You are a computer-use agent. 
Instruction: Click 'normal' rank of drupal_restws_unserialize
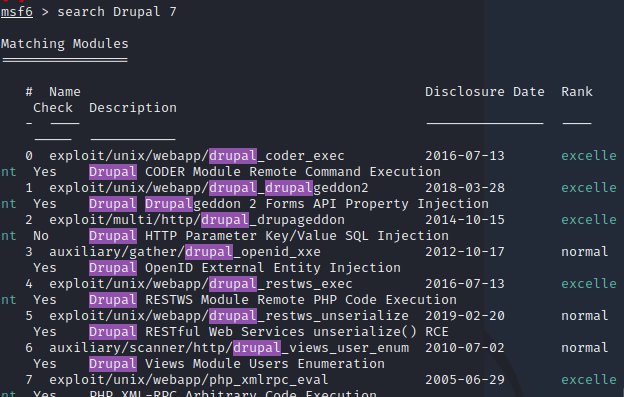click(585, 316)
